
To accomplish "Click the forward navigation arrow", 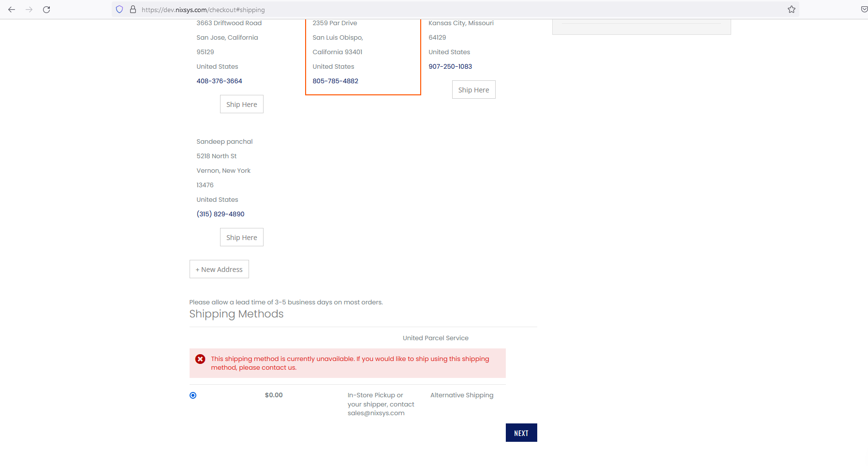I will (29, 9).
